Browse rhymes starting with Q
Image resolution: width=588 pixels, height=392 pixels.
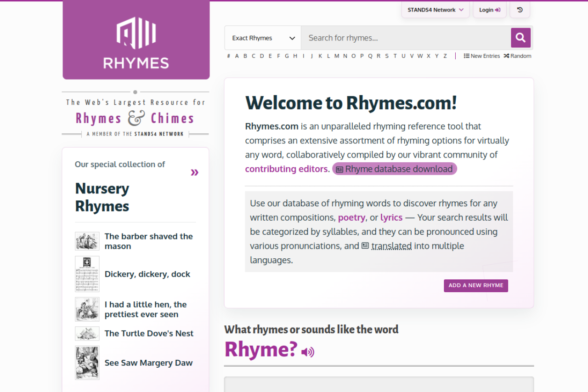[370, 56]
